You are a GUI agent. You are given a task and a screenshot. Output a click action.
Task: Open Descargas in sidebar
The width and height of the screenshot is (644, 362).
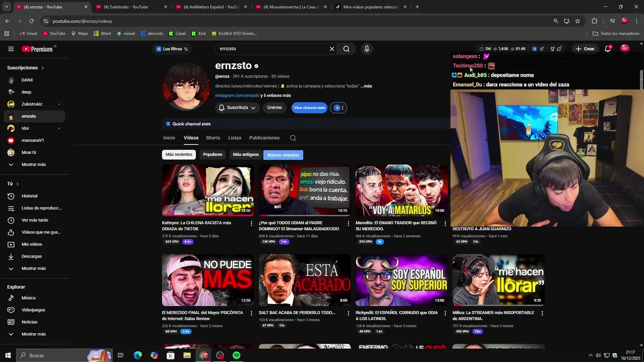(x=32, y=256)
